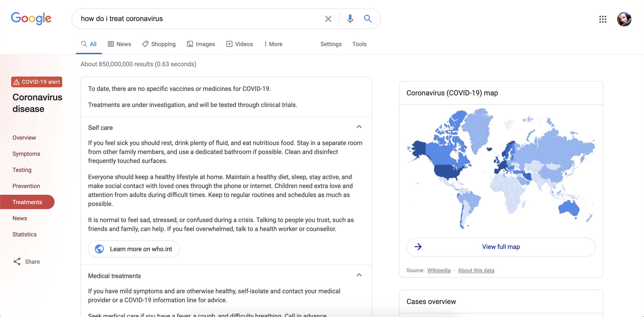Click the Coronavirus (COVID-19) map title

pos(452,93)
